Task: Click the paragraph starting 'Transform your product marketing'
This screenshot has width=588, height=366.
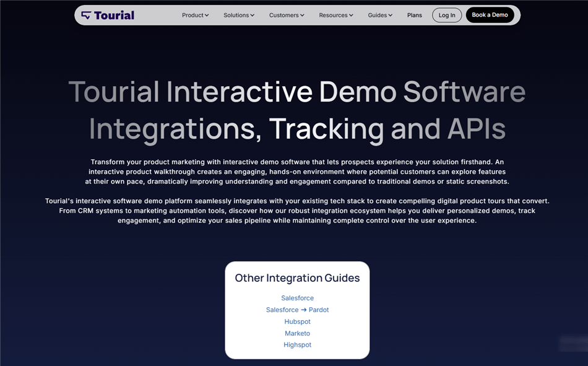Action: pos(297,172)
